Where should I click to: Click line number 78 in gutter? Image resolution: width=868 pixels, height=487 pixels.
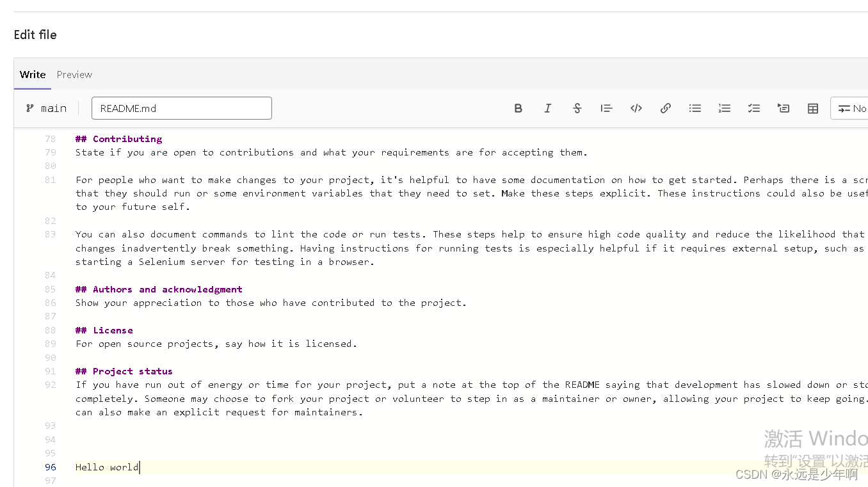pyautogui.click(x=51, y=139)
